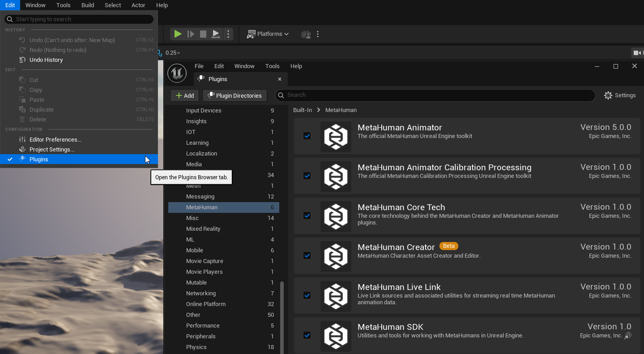Image resolution: width=644 pixels, height=354 pixels.
Task: Click the Unreal Engine logo in Plugins window
Action: (177, 73)
